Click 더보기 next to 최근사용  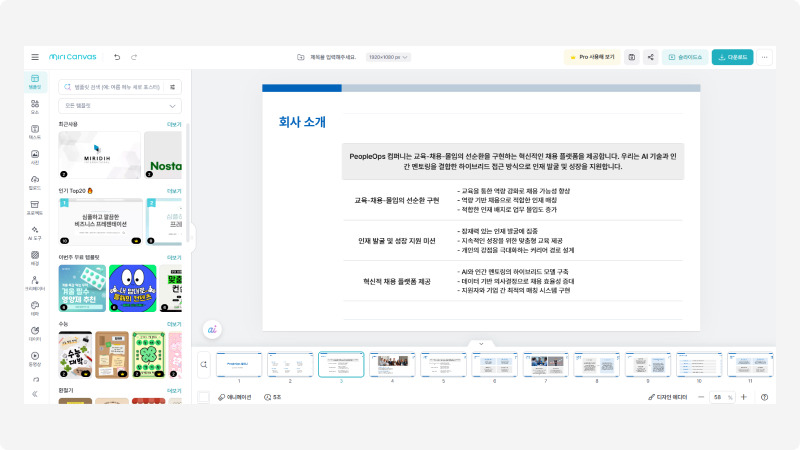tap(174, 124)
